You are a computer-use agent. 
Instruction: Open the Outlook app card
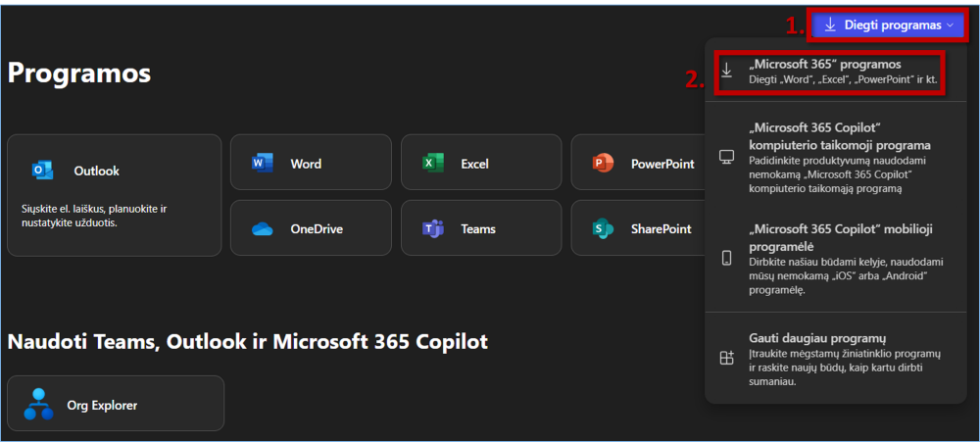tap(115, 195)
